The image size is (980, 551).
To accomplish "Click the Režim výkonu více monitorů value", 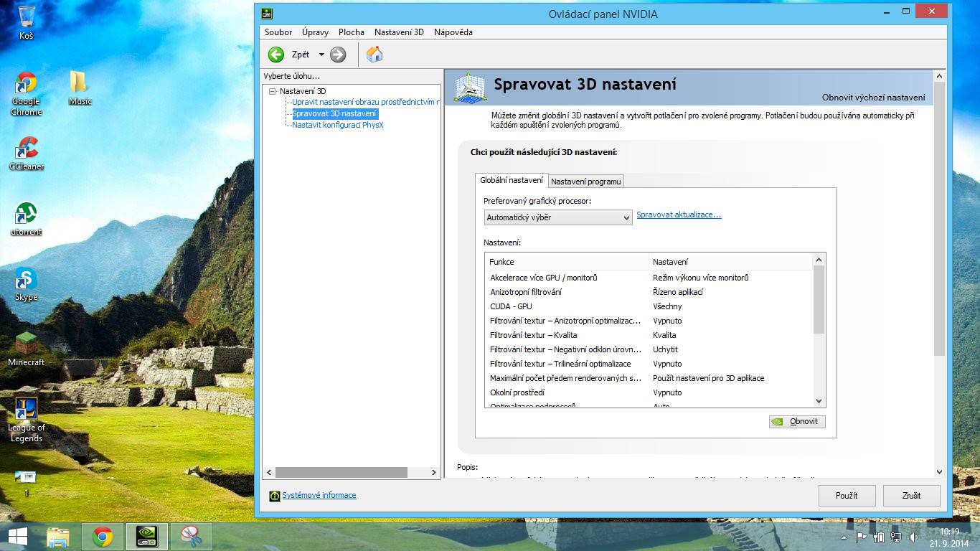I will 701,278.
